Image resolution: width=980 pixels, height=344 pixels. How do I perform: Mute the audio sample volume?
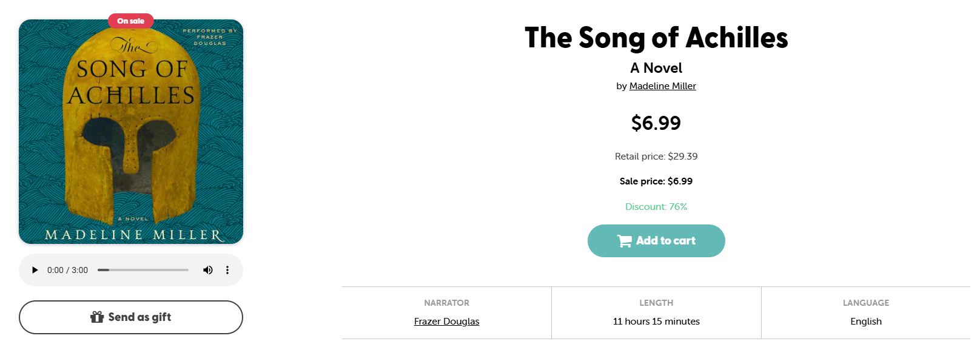tap(208, 270)
